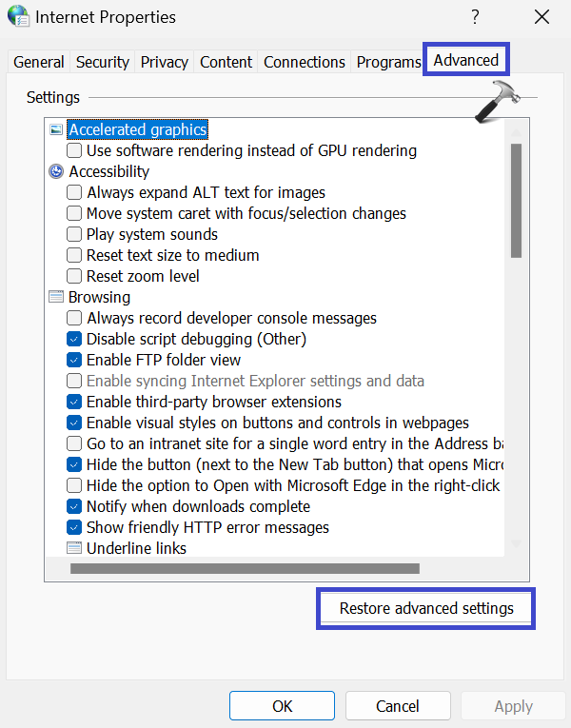The height and width of the screenshot is (728, 571).
Task: Go to the Privacy tab
Action: pos(164,62)
